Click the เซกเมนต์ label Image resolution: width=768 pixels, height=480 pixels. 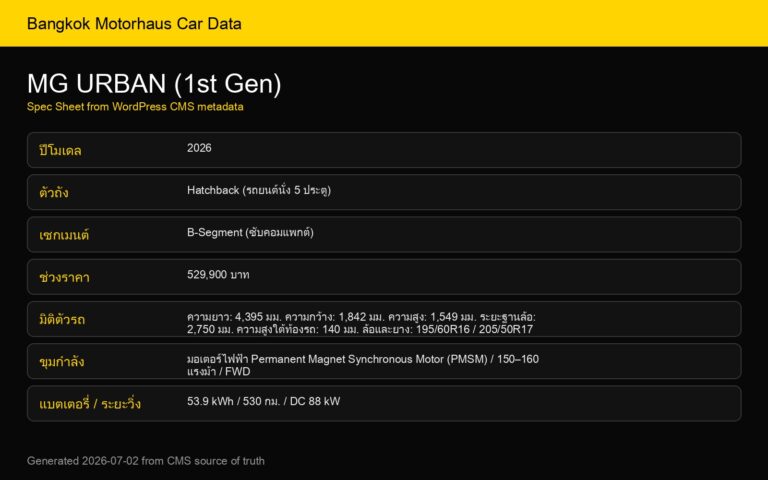click(x=64, y=235)
